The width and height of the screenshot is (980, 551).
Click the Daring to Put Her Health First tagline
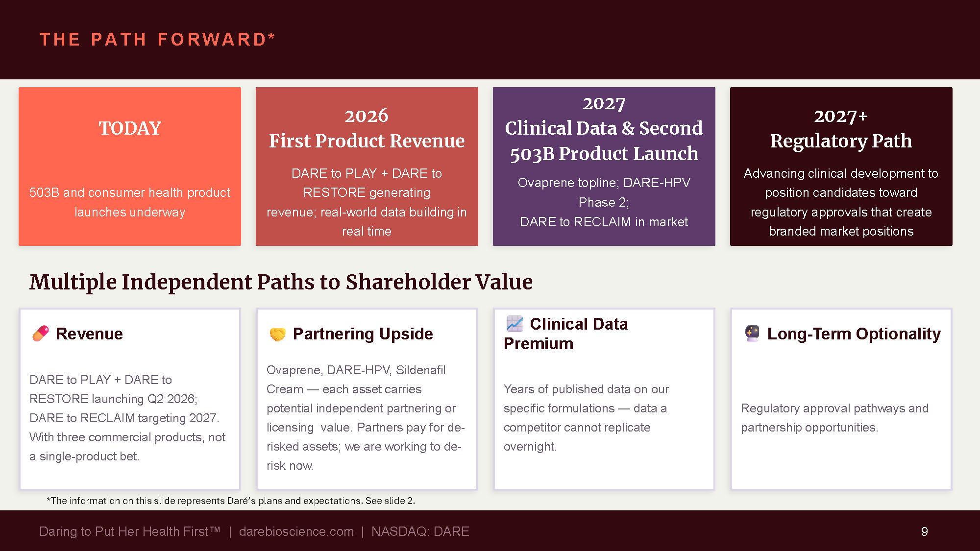click(x=130, y=531)
